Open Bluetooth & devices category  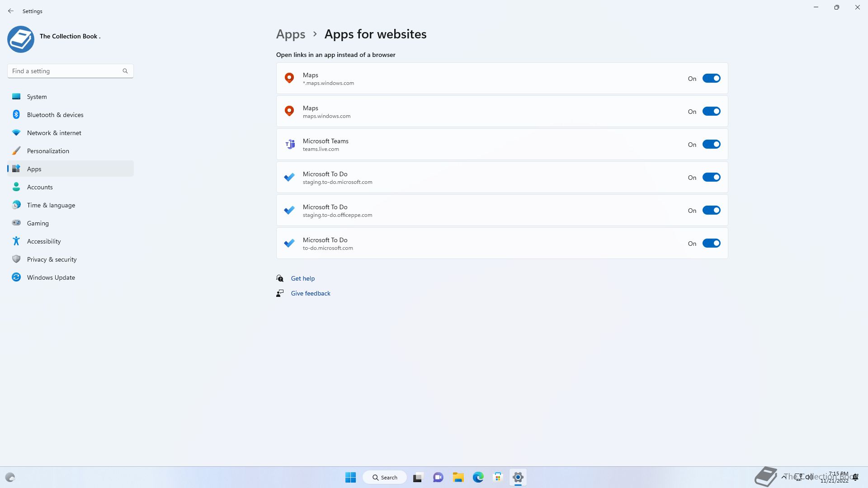coord(70,115)
